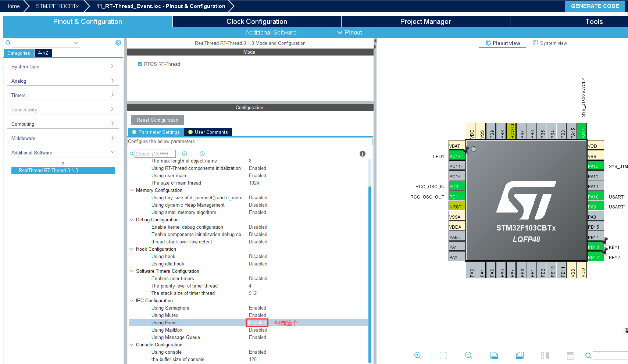Click the peripheral search magnifier icon
Screen dimensions: 628x364
pos(8,43)
